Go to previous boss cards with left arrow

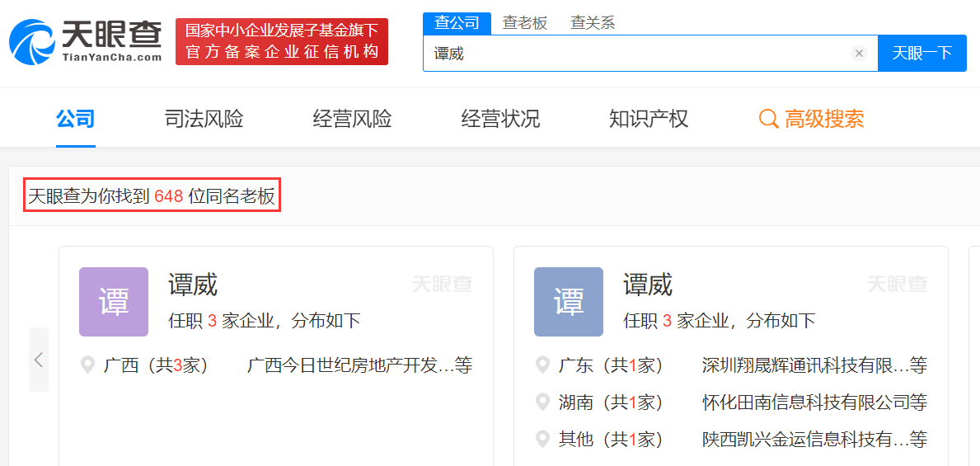point(39,360)
